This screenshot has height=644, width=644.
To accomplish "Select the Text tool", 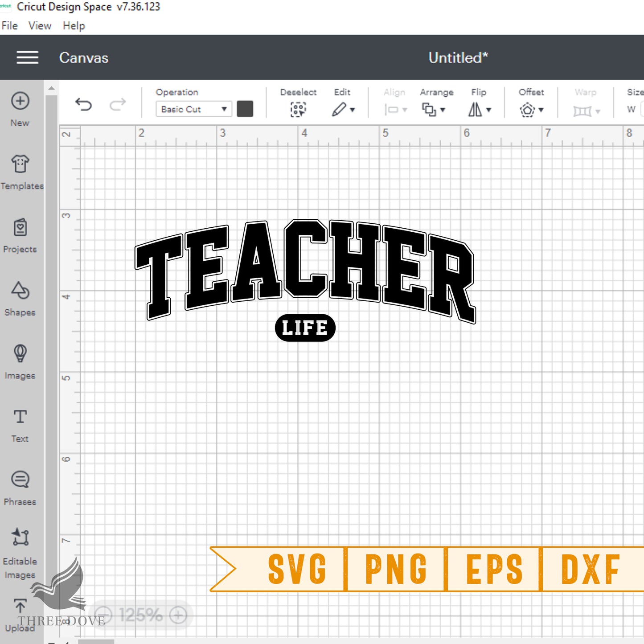I will pyautogui.click(x=20, y=426).
